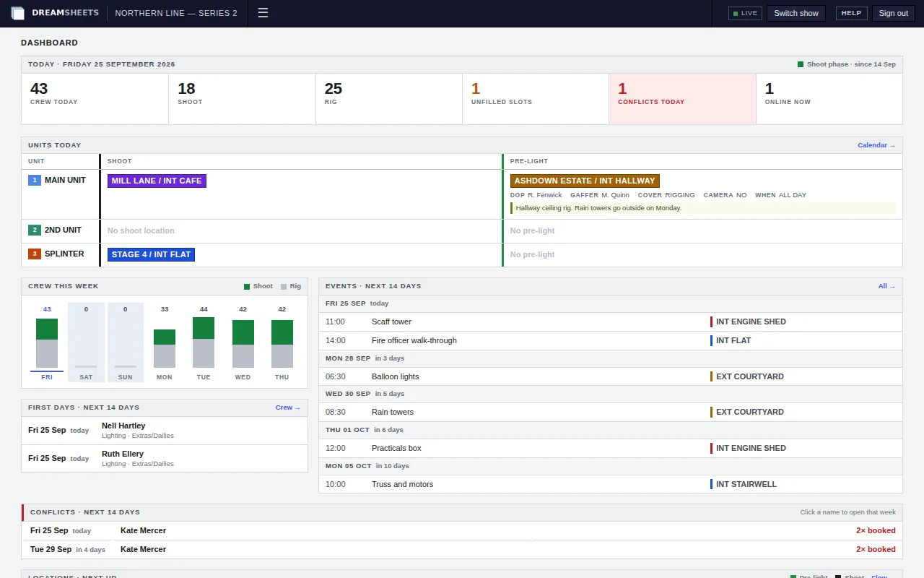Open the MILL LANE / INT CAFE shoot tag

coord(157,181)
